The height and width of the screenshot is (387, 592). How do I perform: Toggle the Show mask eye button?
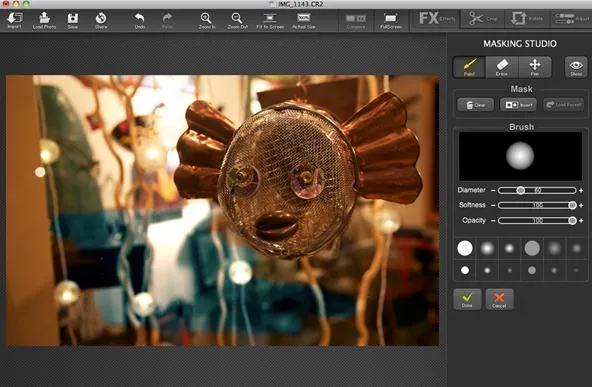point(576,67)
